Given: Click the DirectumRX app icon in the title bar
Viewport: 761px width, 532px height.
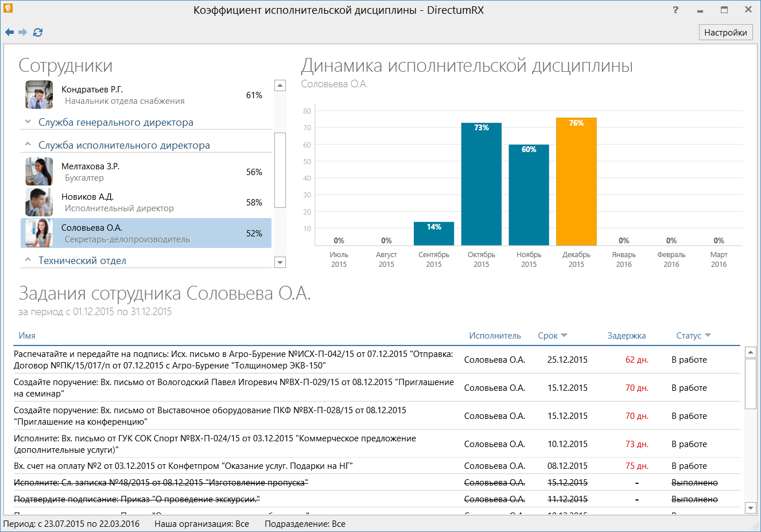Looking at the screenshot, I should (x=8, y=9).
